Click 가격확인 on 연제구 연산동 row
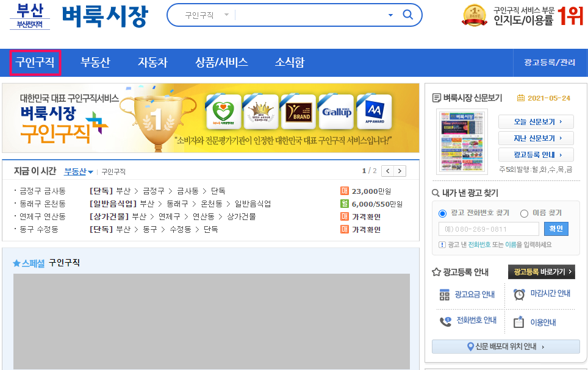 pyautogui.click(x=366, y=216)
